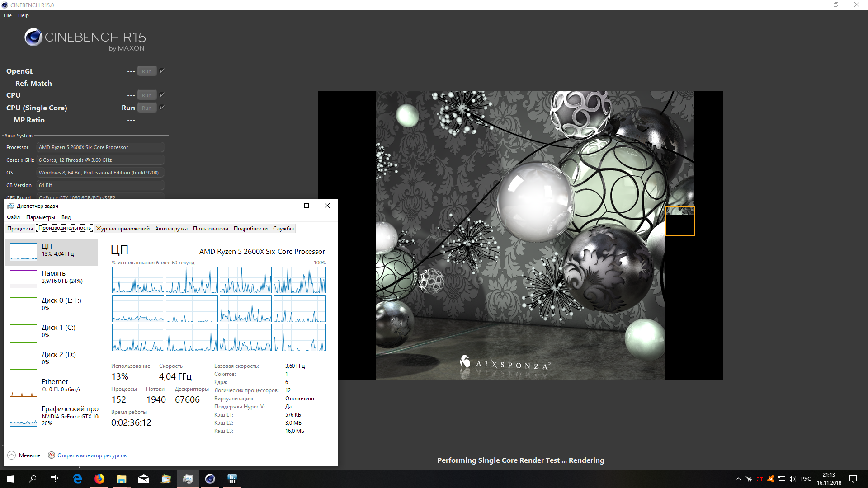Click the Windows Start button
Viewport: 868px width, 488px height.
(x=11, y=479)
